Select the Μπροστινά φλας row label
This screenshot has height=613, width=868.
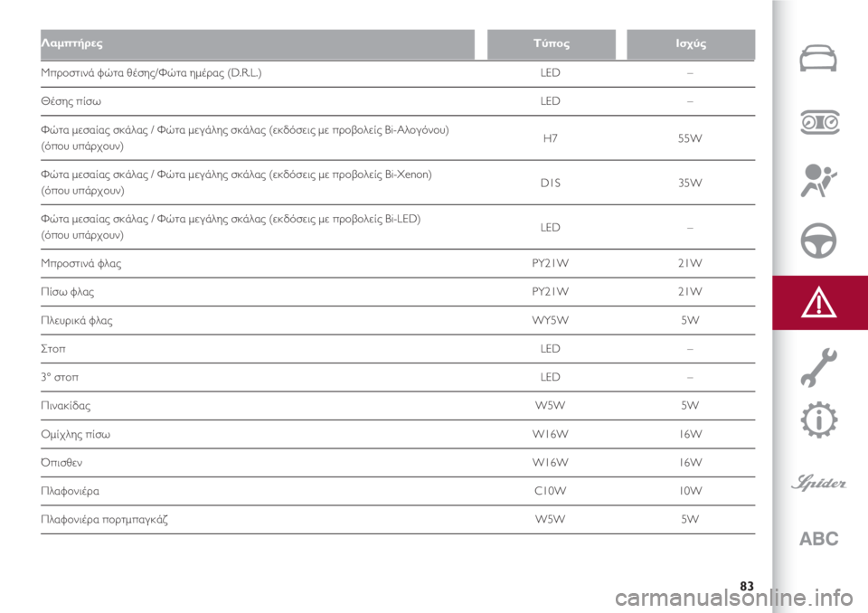tap(80, 264)
